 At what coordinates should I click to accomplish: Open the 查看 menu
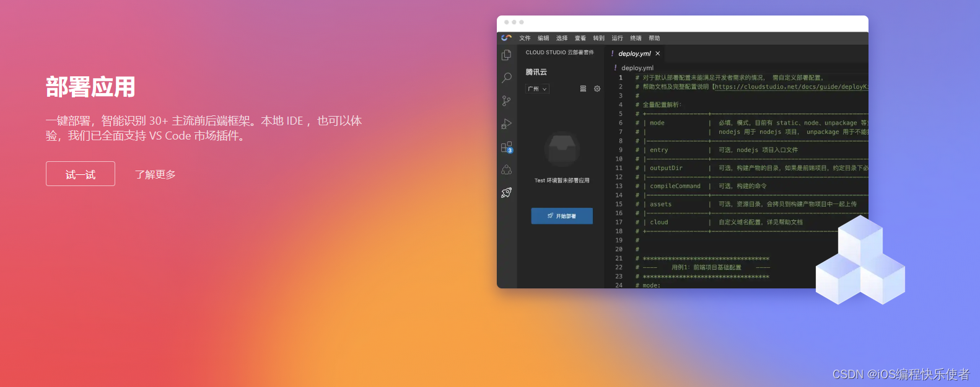pyautogui.click(x=580, y=38)
